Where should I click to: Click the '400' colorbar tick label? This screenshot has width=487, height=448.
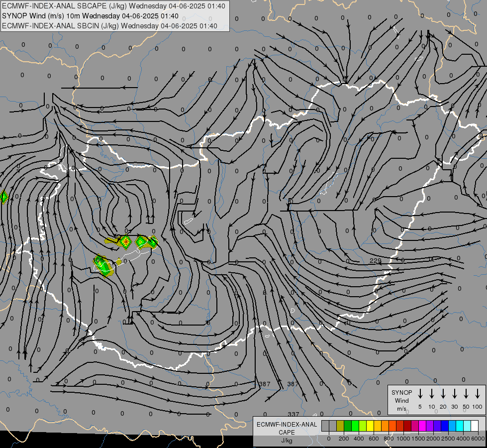tap(359, 439)
